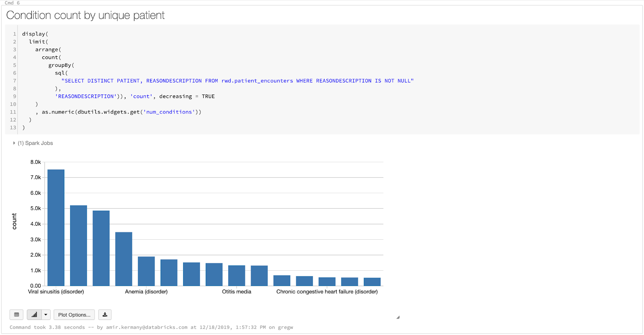The image size is (644, 335).
Task: Click the Anemia (disorder) bar in chart
Action: coord(146,271)
